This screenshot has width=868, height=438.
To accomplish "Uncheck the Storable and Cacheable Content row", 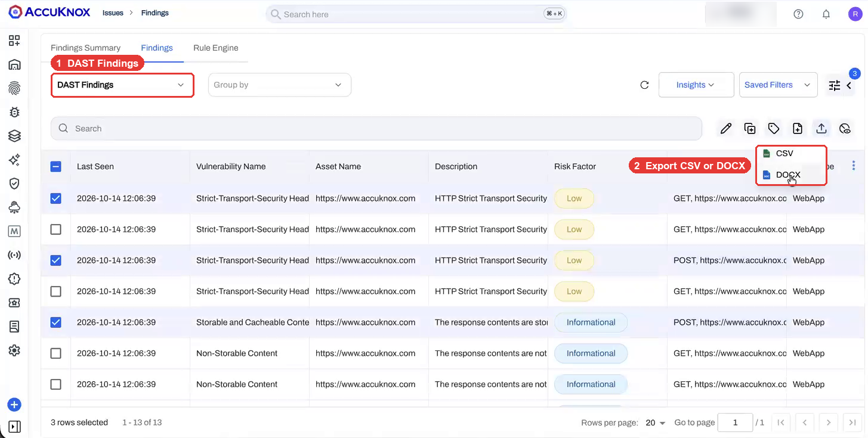I will [x=55, y=322].
